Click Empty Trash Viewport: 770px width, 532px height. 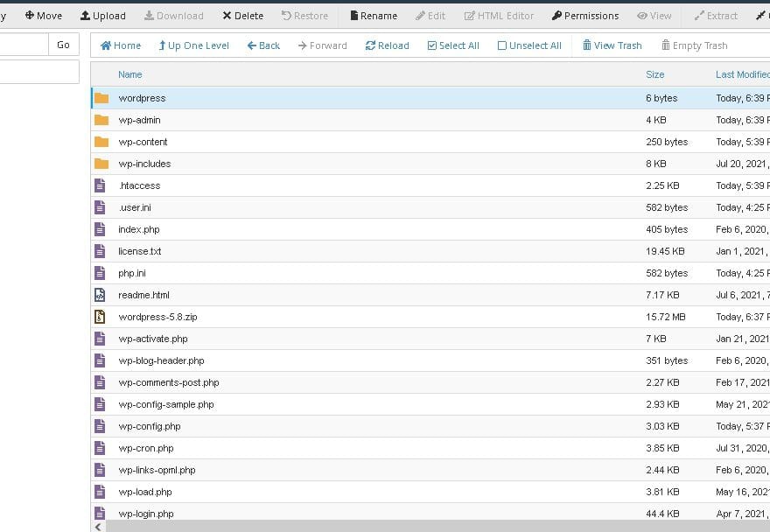[x=695, y=45]
